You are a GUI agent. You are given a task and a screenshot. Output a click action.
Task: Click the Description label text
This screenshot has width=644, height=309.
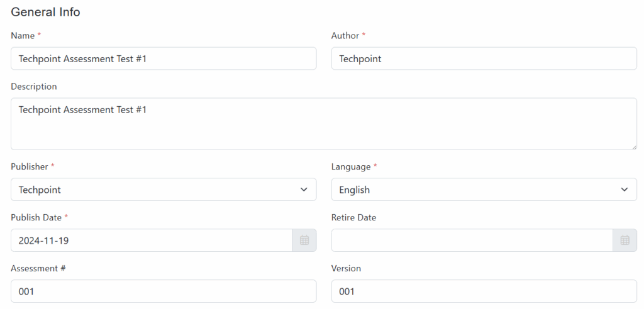34,87
